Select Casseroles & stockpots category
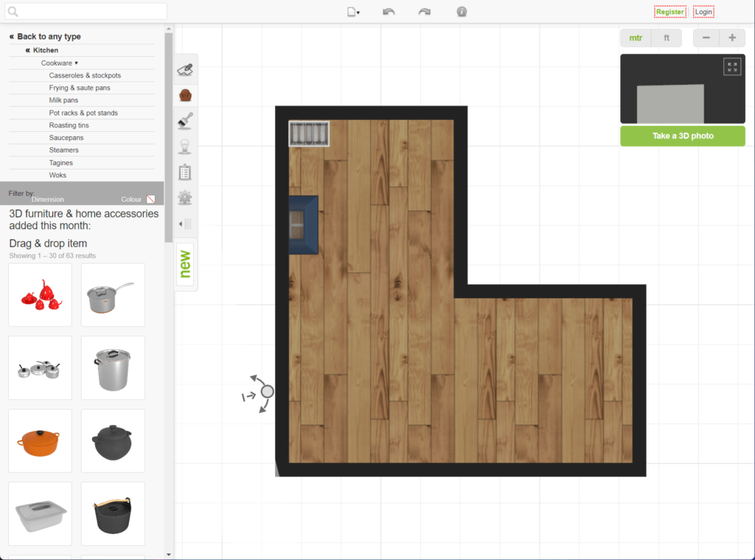The image size is (755, 560). pos(85,76)
